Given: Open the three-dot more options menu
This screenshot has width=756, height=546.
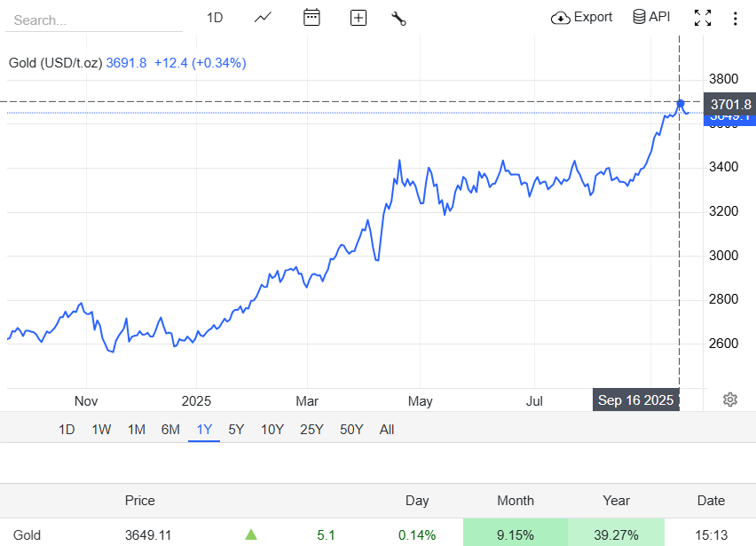Looking at the screenshot, I should click(735, 18).
